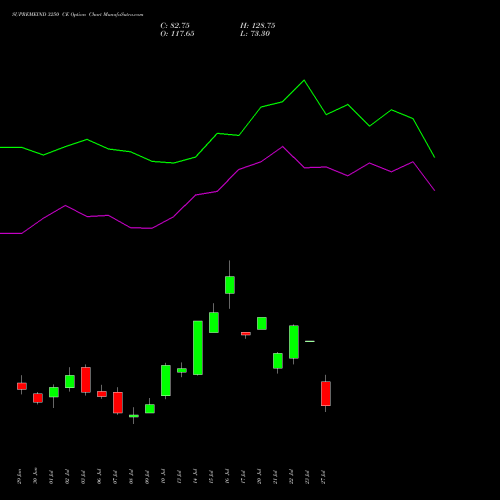This screenshot has height=500, width=500.
Task: Click the first red candle above 29 Jun
Action: pos(22,386)
